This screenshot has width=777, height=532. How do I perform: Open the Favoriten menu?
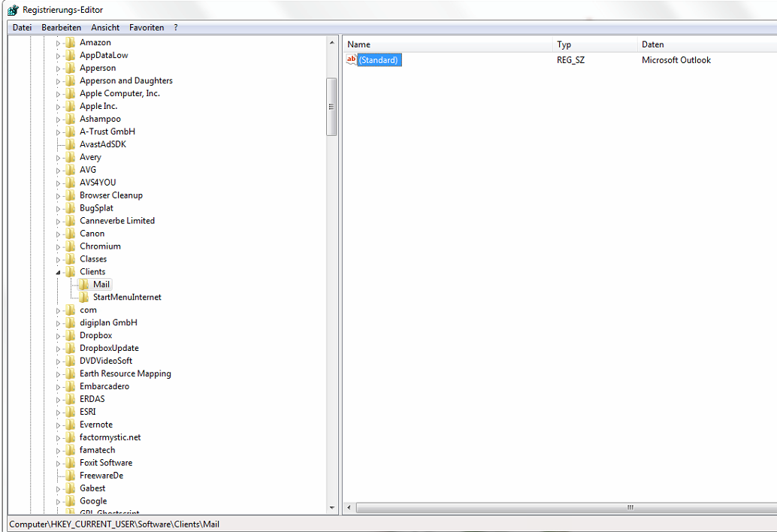click(x=147, y=28)
